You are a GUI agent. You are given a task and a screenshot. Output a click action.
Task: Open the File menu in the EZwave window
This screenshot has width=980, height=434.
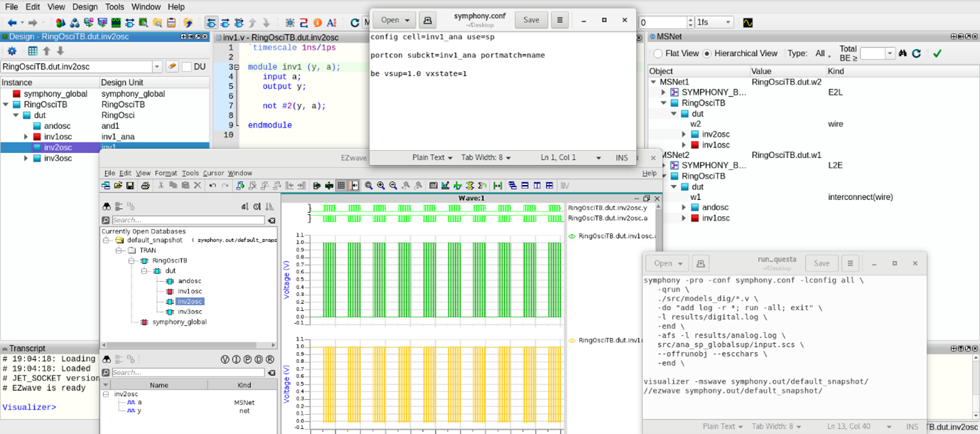[x=109, y=172]
